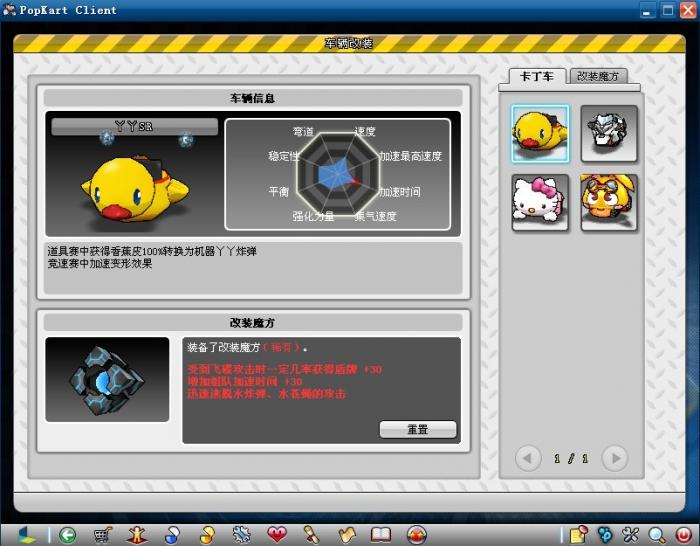The width and height of the screenshot is (700, 546).
Task: Click the magnifying glass search icon
Action: tap(657, 534)
